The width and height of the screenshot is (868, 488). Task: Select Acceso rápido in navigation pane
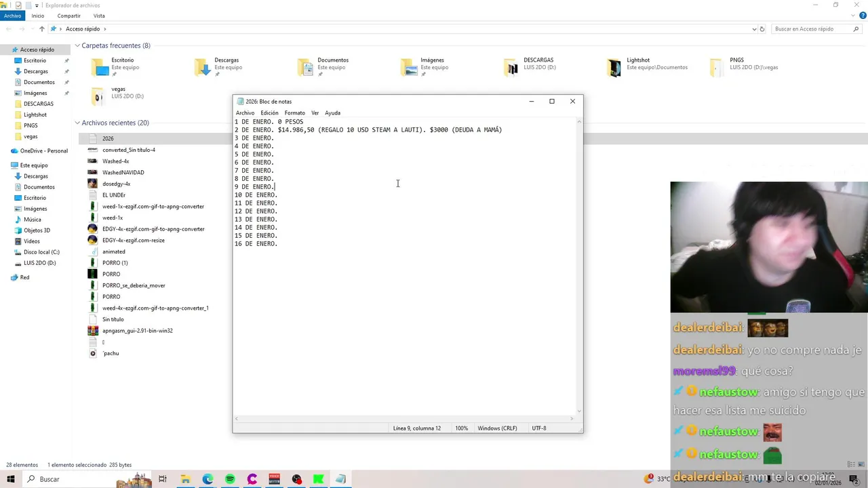click(x=37, y=49)
